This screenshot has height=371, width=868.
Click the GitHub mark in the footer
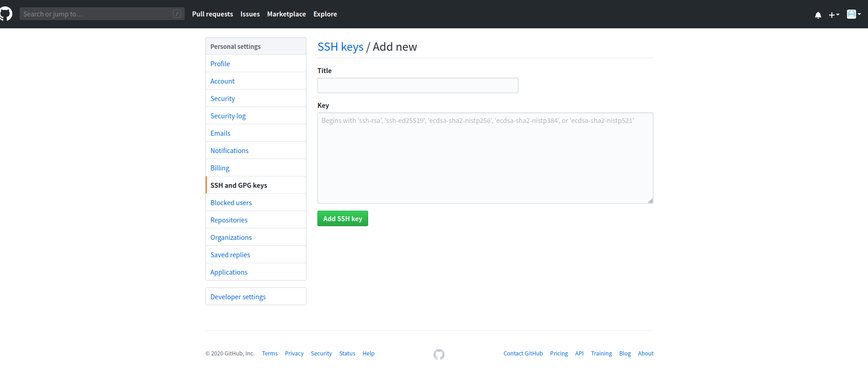(439, 354)
